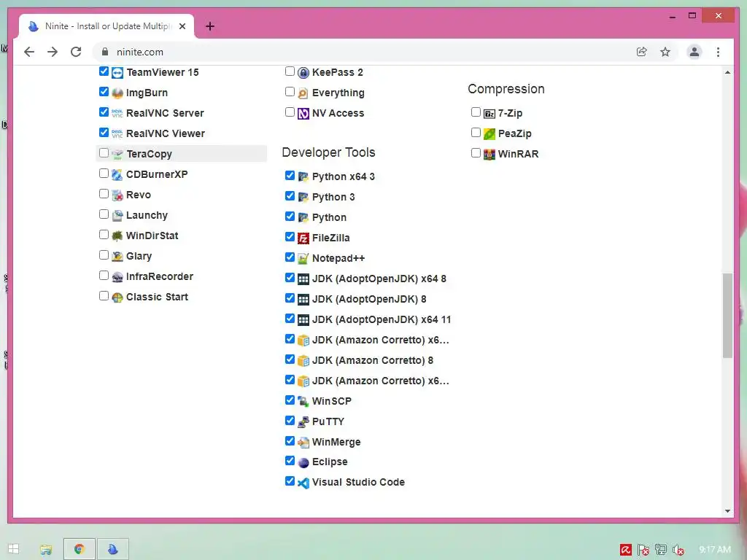747x560 pixels.
Task: Click the ImgBurn disc icon
Action: (x=117, y=93)
